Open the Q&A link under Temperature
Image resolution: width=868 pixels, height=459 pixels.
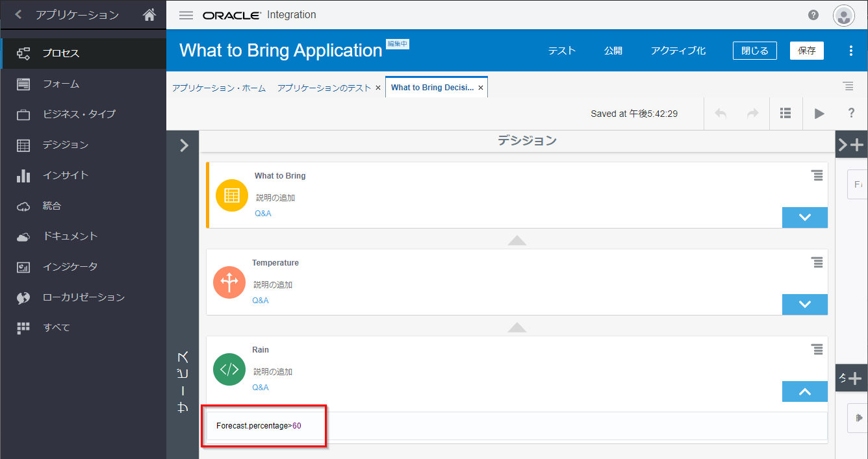(x=260, y=301)
